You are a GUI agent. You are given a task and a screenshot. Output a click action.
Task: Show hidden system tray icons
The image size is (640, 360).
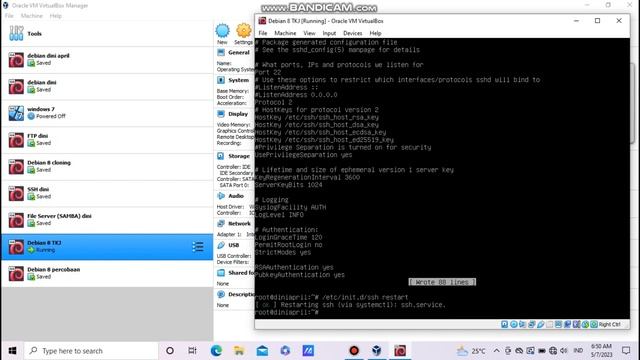tap(496, 351)
